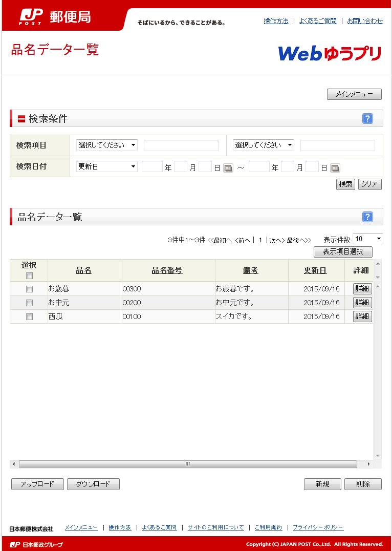Viewport: 392px width, 551px height.
Task: Open the end date calendar picker
Action: click(x=335, y=168)
